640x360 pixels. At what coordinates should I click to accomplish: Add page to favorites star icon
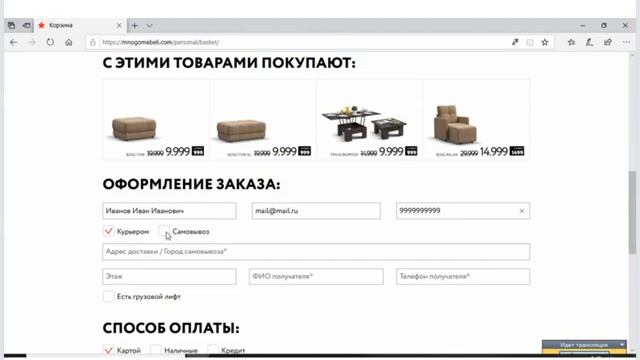click(x=544, y=42)
